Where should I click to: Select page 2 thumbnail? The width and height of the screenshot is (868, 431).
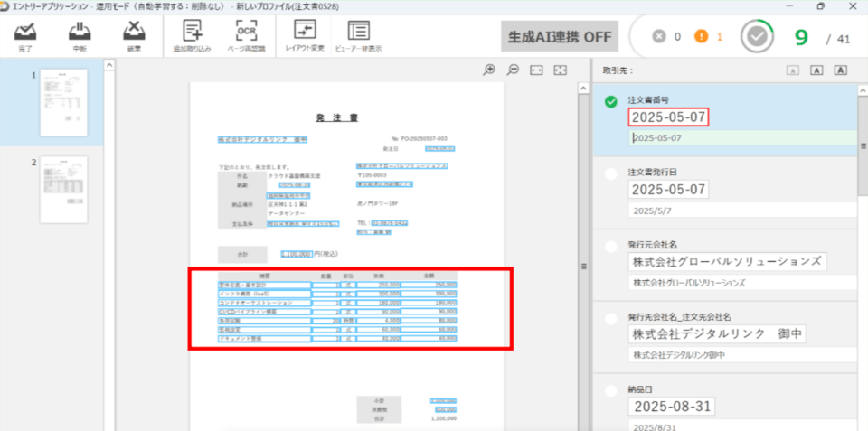pos(63,190)
